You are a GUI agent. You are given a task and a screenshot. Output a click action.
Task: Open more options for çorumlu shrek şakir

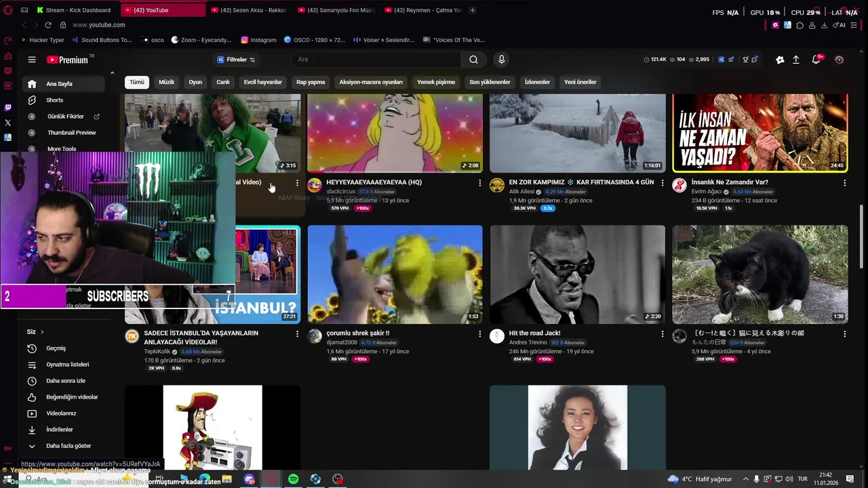click(479, 334)
